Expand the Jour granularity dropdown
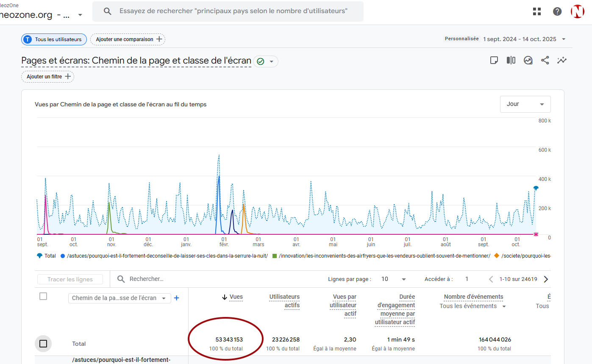Image resolution: width=592 pixels, height=364 pixels. 525,104
